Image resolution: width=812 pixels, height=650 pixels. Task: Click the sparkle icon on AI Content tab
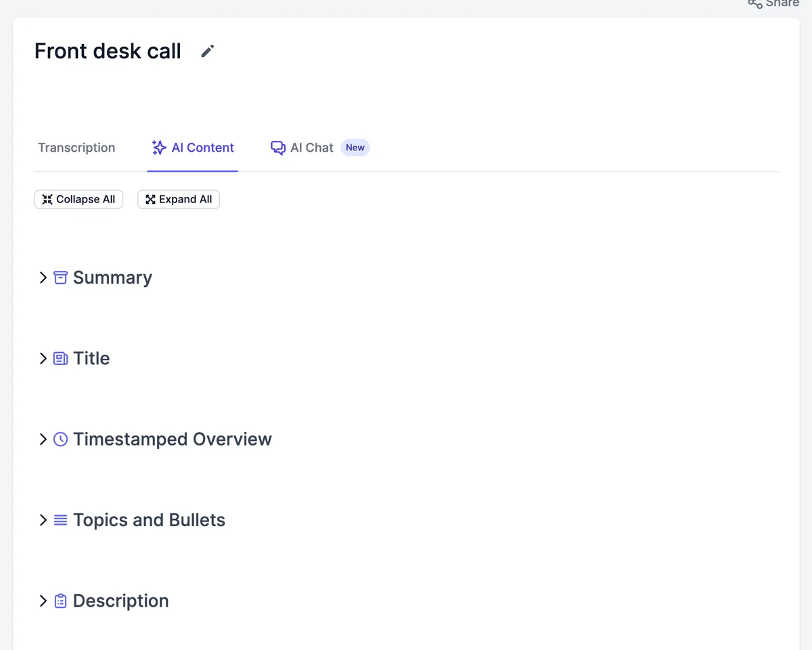pyautogui.click(x=159, y=148)
